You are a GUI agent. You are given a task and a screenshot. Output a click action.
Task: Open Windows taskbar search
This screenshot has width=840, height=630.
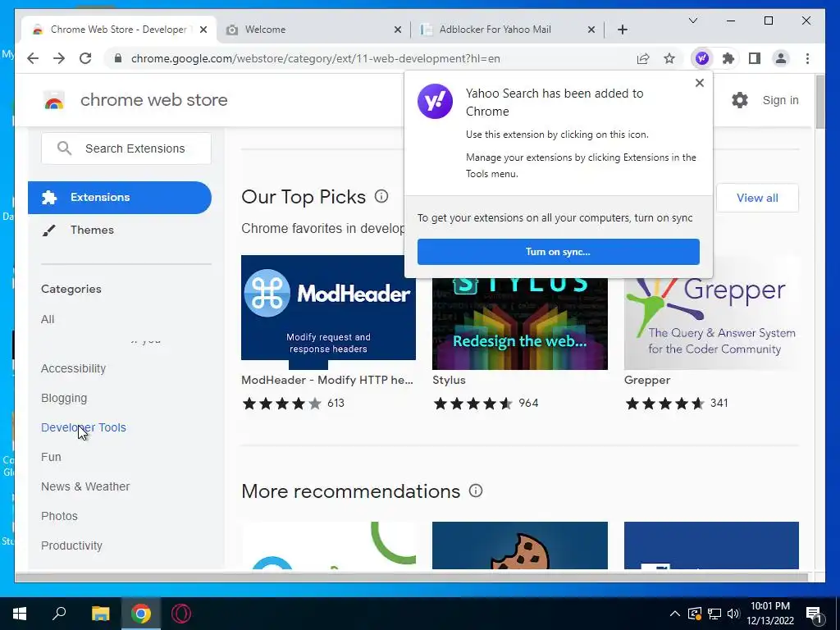pyautogui.click(x=59, y=614)
